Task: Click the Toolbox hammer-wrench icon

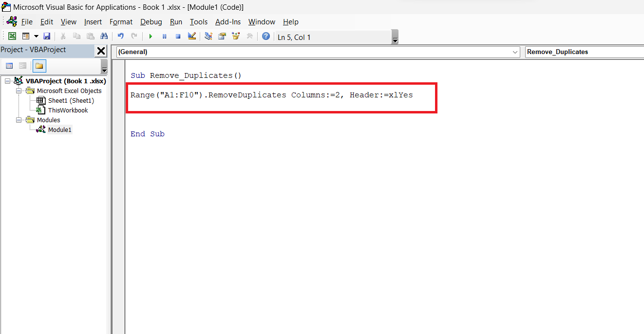Action: [249, 37]
